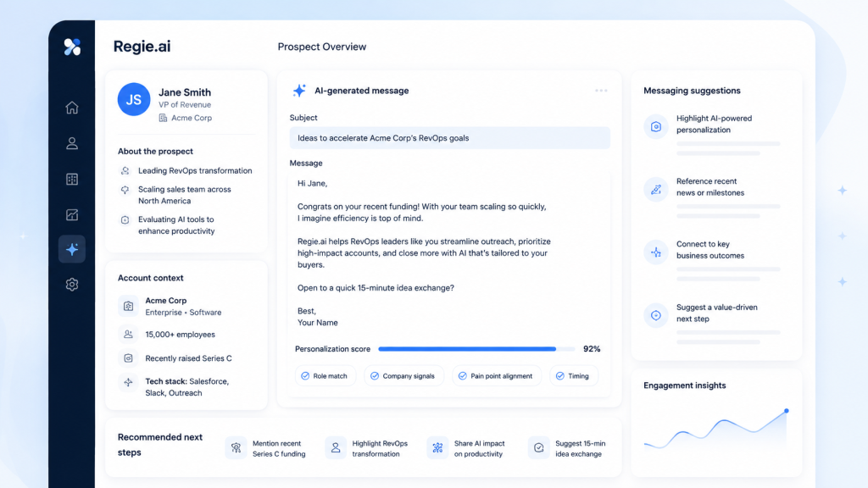Toggle the Role match check chip
868x488 pixels.
[x=325, y=375]
